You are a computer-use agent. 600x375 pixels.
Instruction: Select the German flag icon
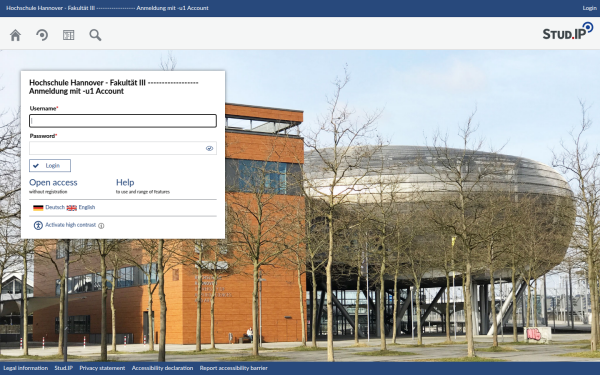click(38, 208)
